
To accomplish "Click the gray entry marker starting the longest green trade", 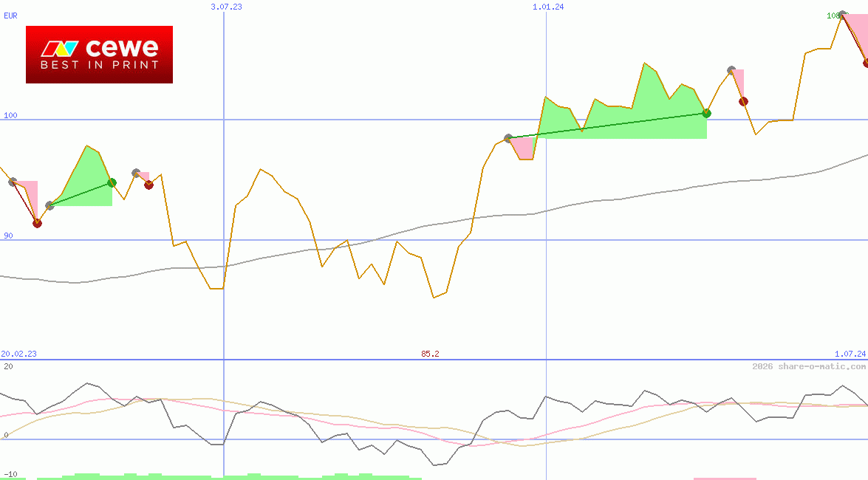I will tap(508, 138).
